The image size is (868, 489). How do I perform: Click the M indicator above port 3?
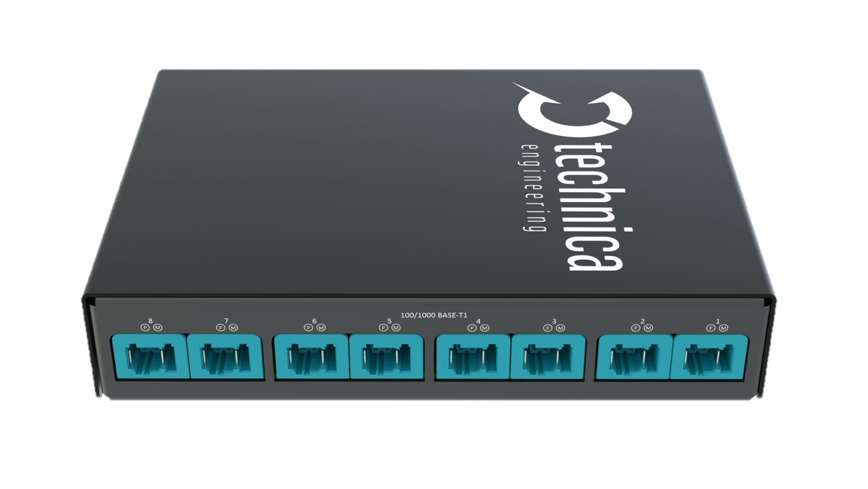[560, 328]
